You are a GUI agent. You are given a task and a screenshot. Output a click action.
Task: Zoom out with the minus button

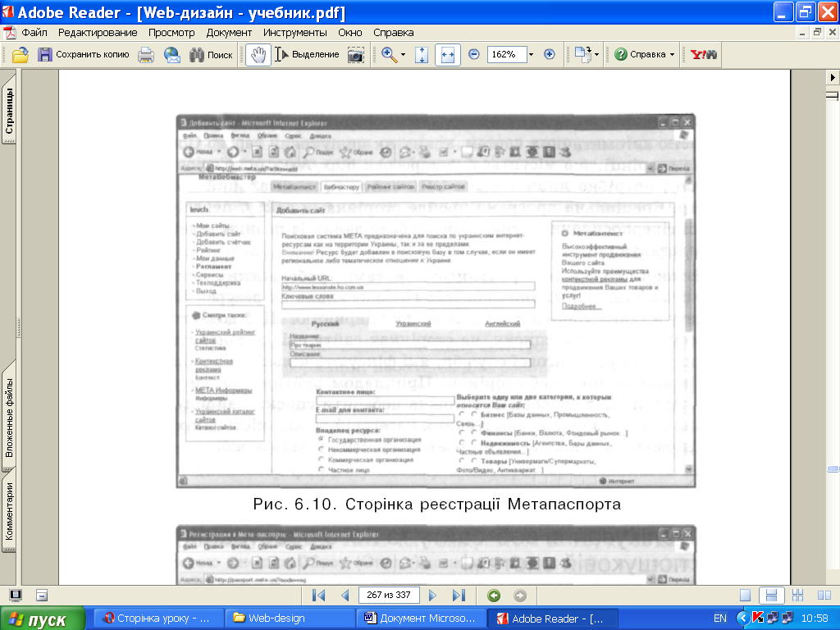click(473, 55)
